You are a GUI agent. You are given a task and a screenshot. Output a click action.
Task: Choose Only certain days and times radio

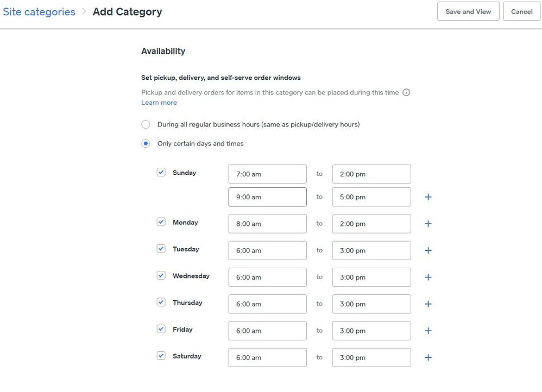146,144
